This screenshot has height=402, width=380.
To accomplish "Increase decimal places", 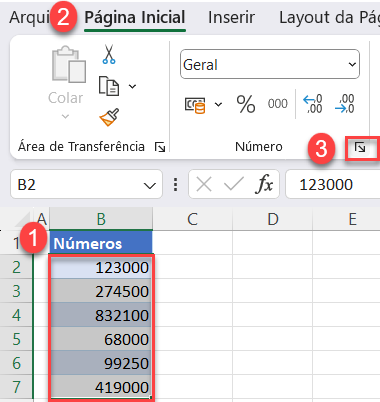I will coord(313,104).
